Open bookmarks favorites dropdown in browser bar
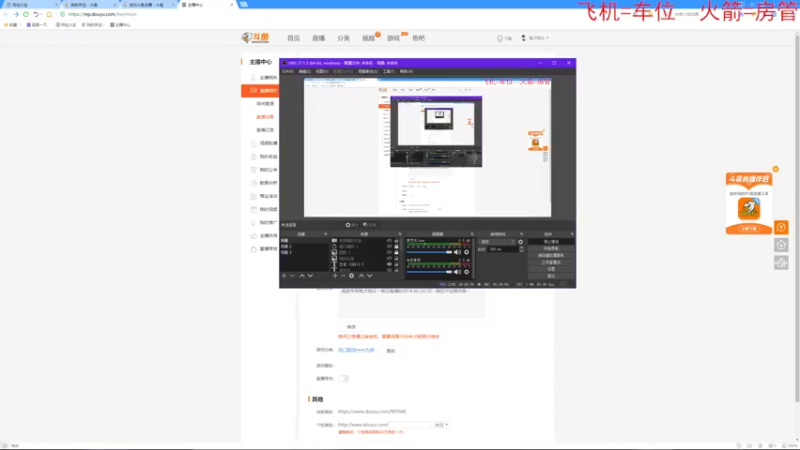 [x=13, y=24]
